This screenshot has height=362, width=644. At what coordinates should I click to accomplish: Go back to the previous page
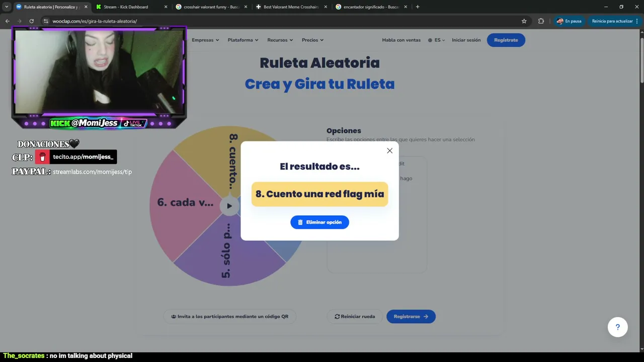click(x=7, y=21)
